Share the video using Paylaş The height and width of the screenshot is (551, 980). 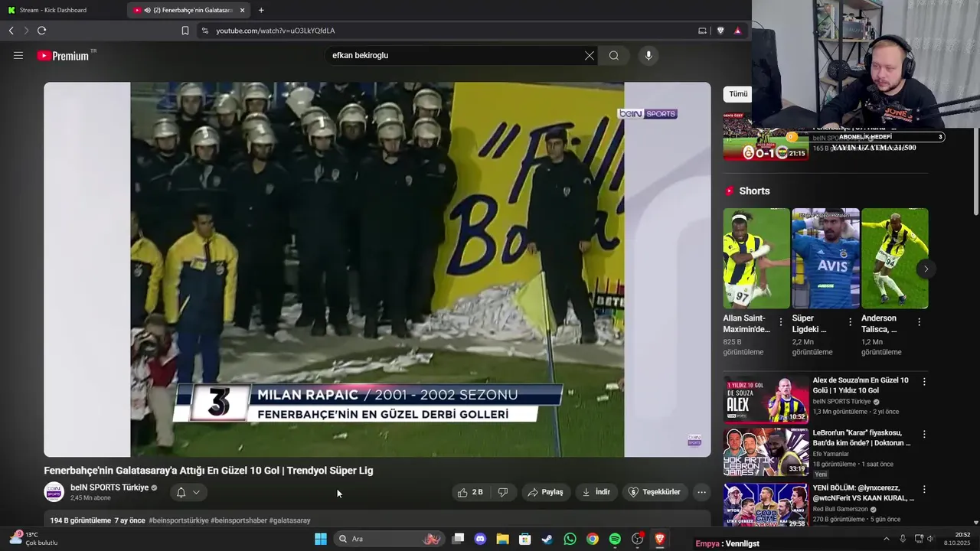[x=545, y=492]
